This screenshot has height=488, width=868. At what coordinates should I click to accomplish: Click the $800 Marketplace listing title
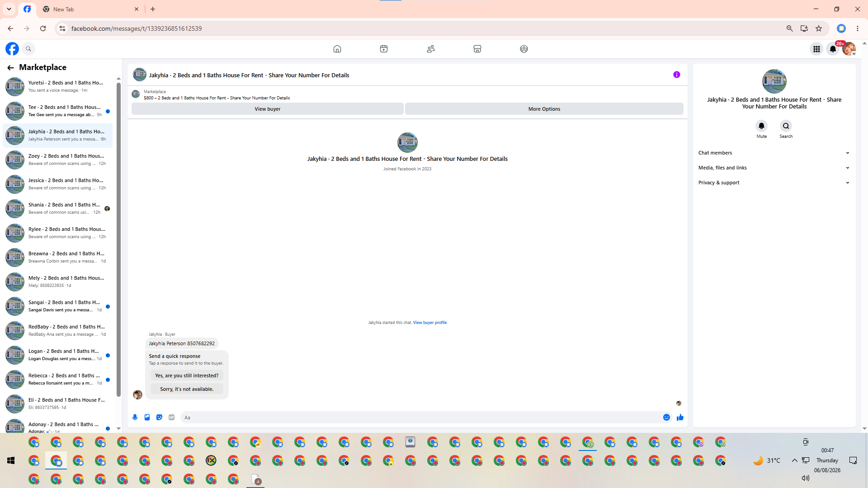click(x=217, y=98)
